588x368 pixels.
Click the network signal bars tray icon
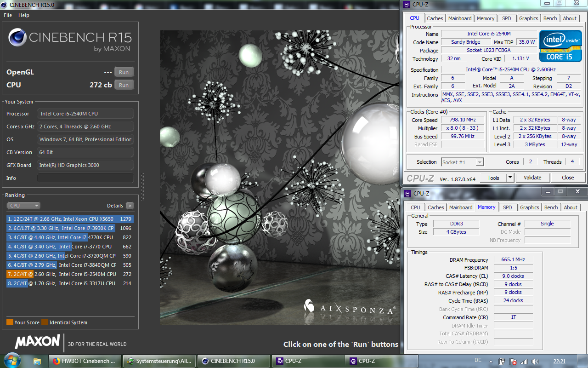coord(524,361)
